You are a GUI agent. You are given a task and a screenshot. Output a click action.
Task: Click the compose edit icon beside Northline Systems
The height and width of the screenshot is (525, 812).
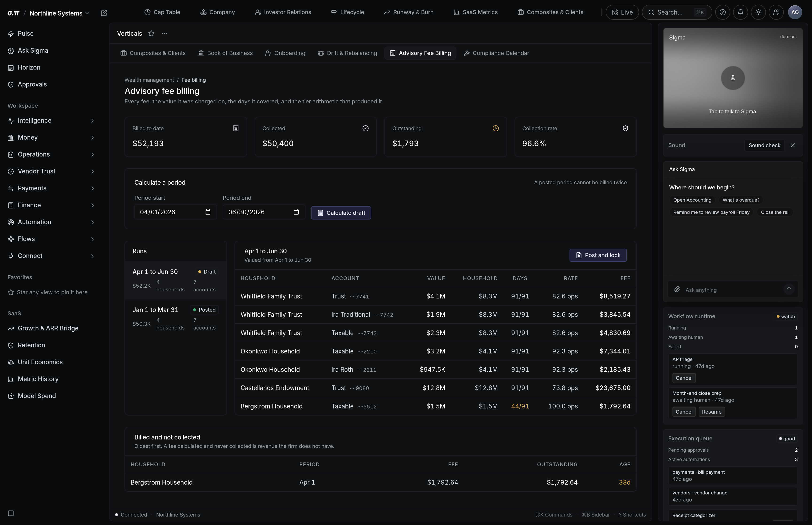click(104, 13)
